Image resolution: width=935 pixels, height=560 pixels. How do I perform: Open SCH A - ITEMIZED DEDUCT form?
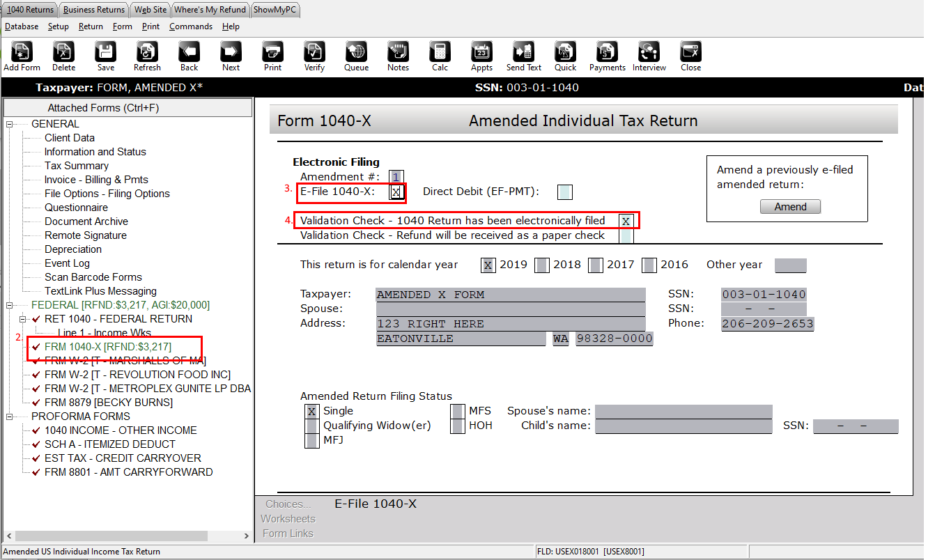click(110, 444)
